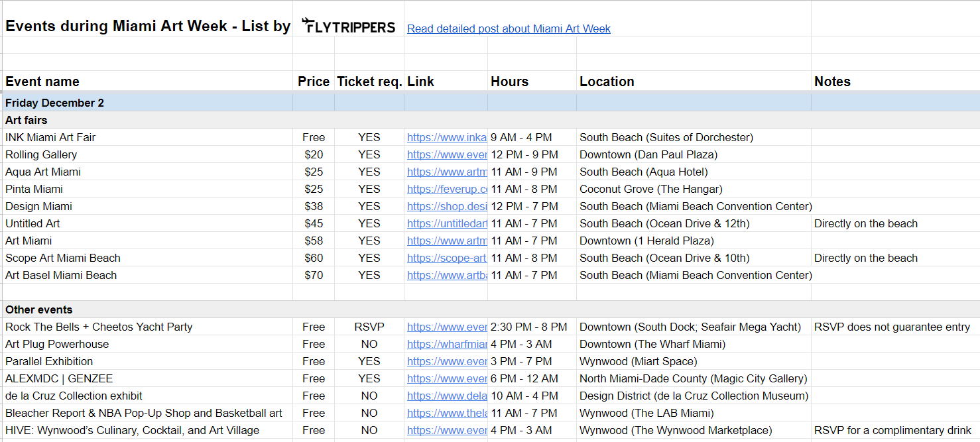Select 'South Beach (Aqua Hotel)' location cell
This screenshot has width=980, height=442.
(x=694, y=172)
